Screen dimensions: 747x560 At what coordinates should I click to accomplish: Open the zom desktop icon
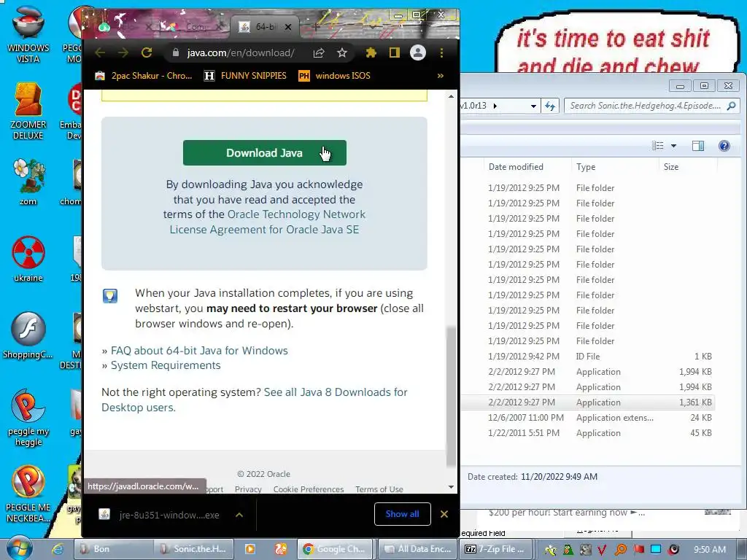click(28, 182)
